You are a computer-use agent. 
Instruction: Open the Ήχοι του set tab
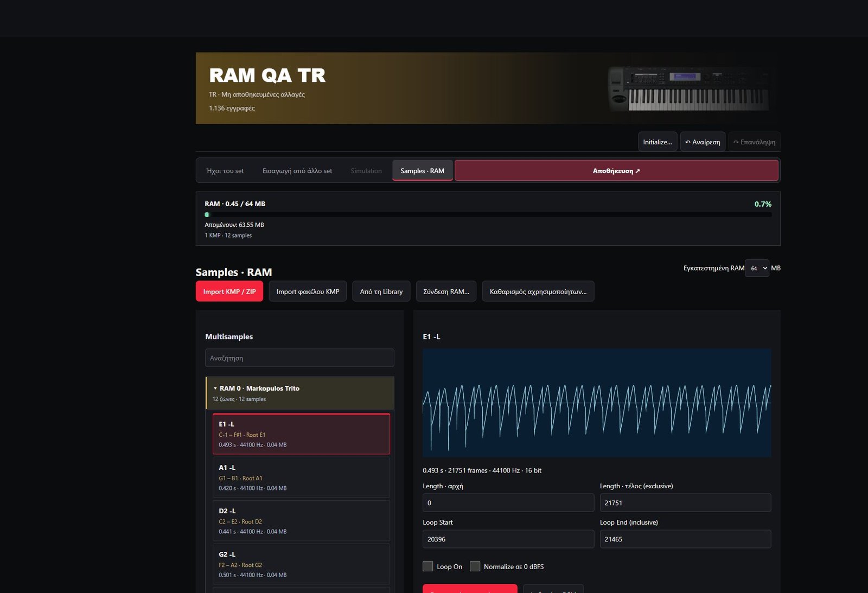coord(225,171)
